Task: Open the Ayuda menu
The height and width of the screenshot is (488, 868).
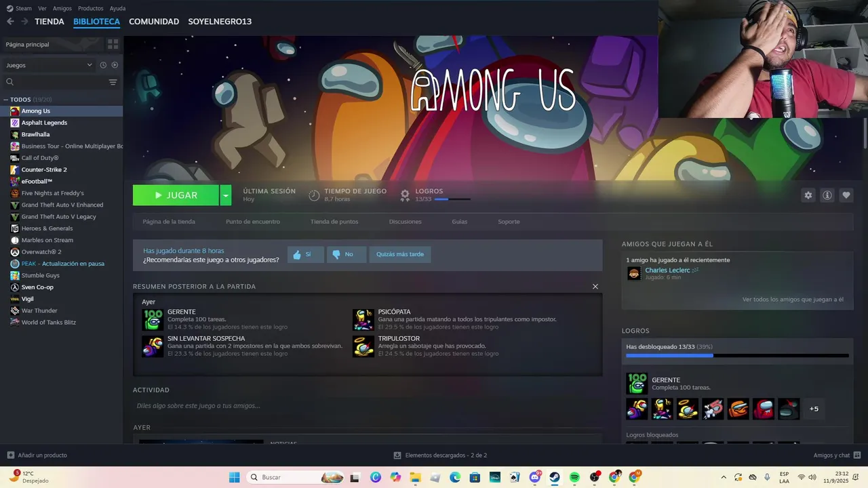Action: [117, 8]
